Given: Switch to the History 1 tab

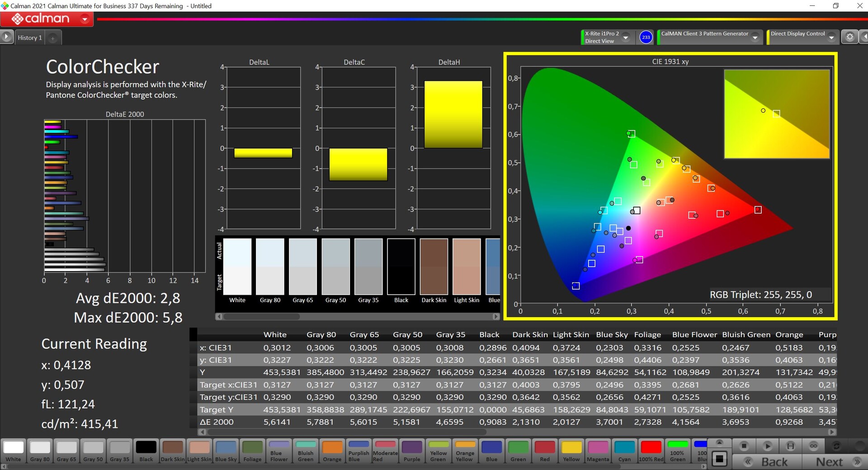Looking at the screenshot, I should [30, 38].
